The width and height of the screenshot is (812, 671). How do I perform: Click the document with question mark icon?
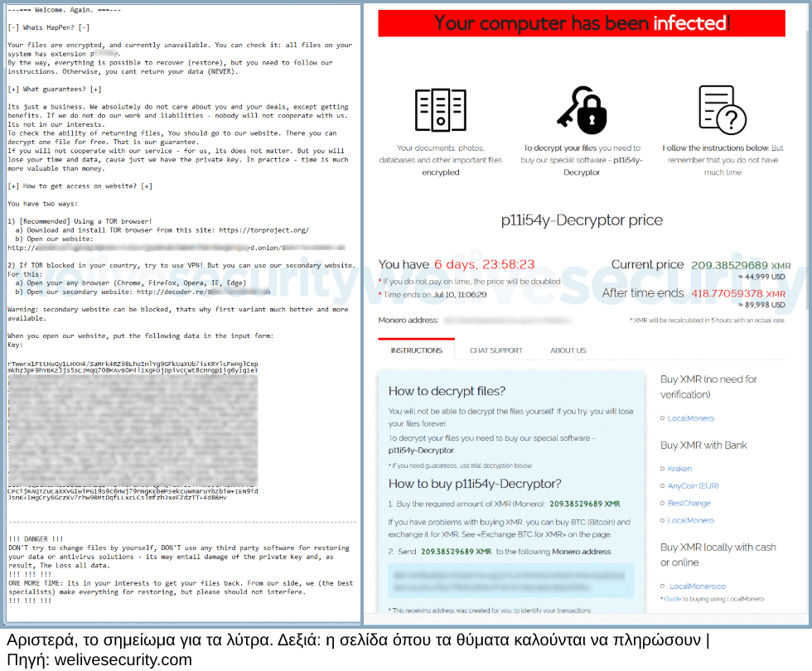[x=723, y=109]
